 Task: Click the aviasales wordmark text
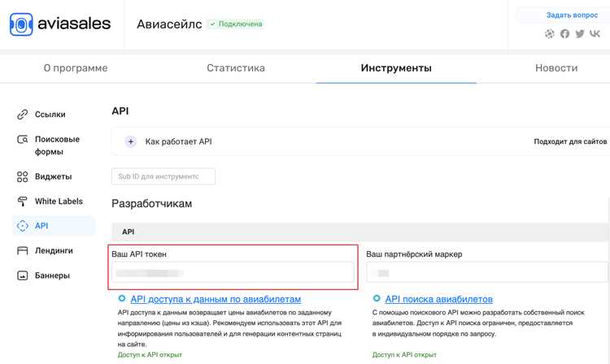pos(74,24)
